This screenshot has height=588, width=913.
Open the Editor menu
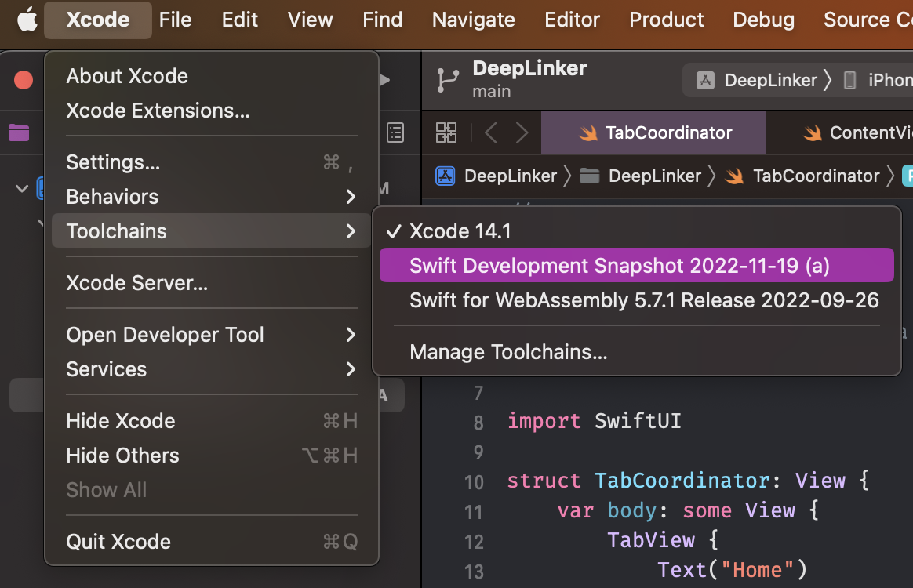pyautogui.click(x=573, y=20)
